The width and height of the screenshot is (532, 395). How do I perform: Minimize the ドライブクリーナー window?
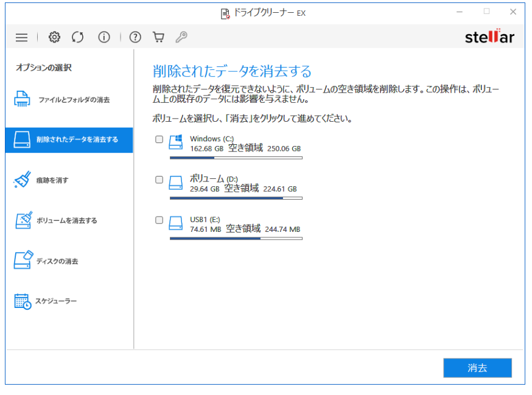pos(460,12)
